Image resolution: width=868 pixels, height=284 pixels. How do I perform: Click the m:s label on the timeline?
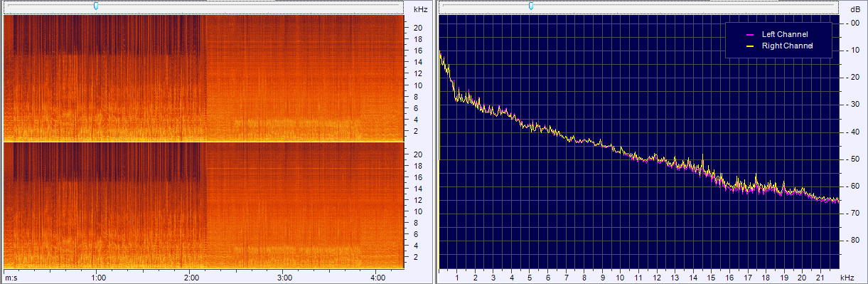click(x=11, y=277)
